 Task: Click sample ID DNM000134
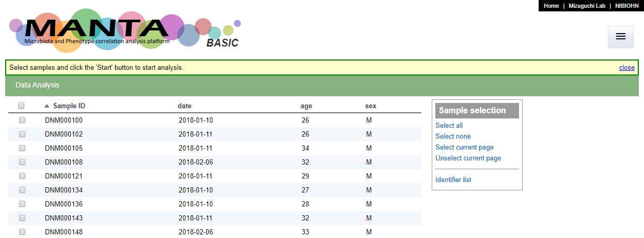tap(64, 190)
